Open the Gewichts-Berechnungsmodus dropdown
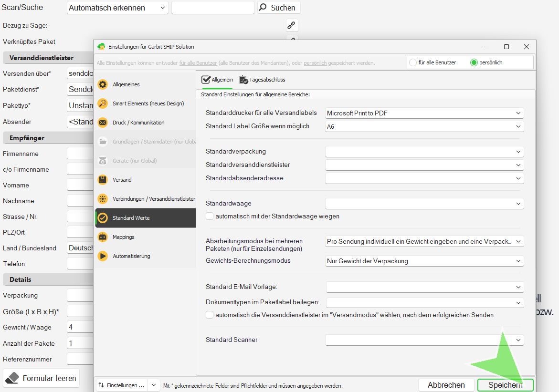 (x=424, y=261)
